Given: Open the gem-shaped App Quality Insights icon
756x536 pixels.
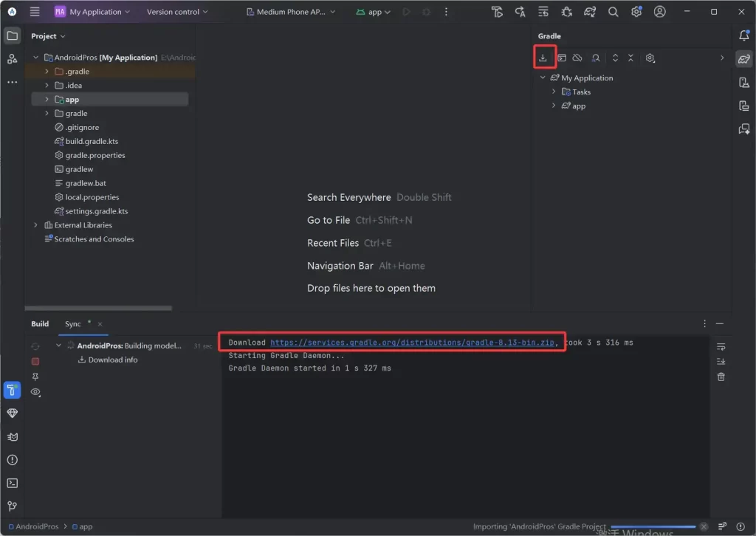Looking at the screenshot, I should point(12,413).
